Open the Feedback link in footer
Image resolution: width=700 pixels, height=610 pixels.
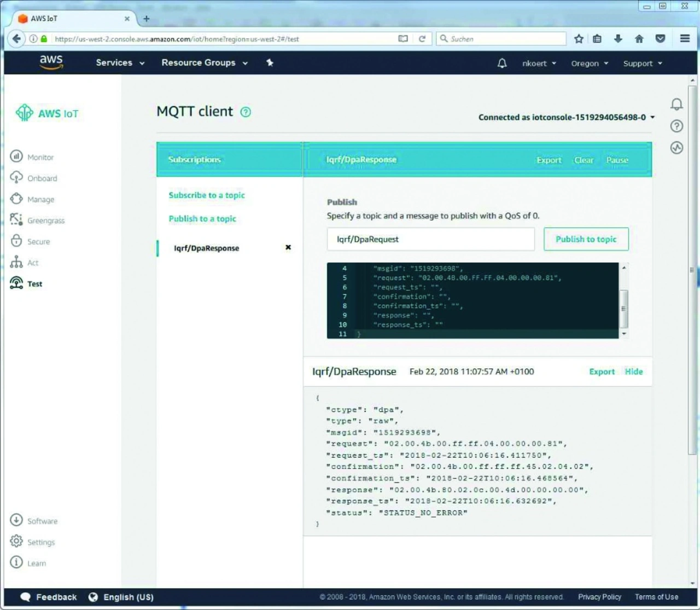point(49,597)
